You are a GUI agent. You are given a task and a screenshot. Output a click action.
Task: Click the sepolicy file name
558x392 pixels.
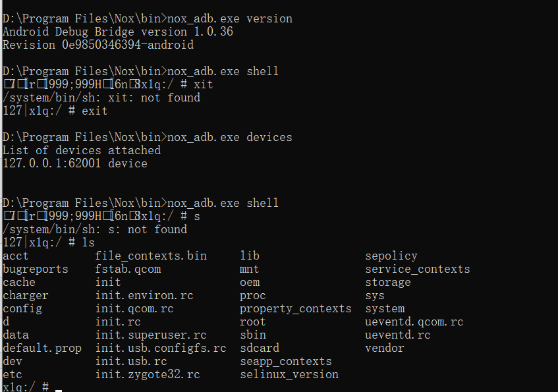(x=391, y=256)
